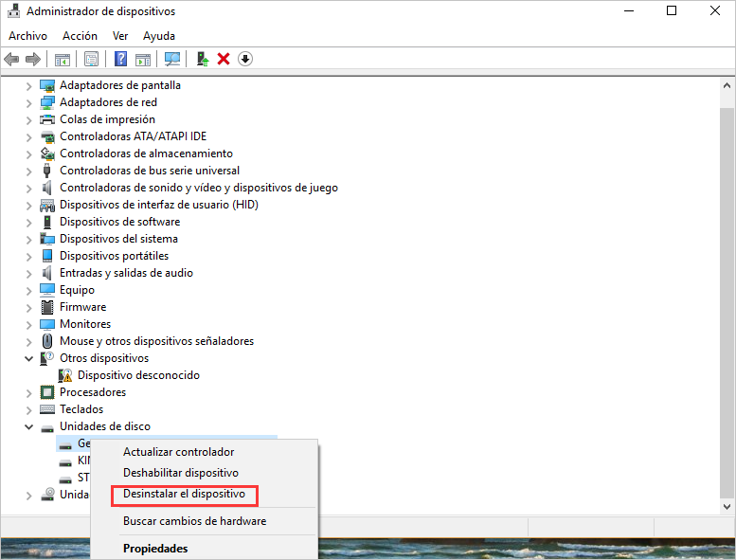Collapse the Otros dispositivos category
736x560 pixels.
[x=28, y=358]
